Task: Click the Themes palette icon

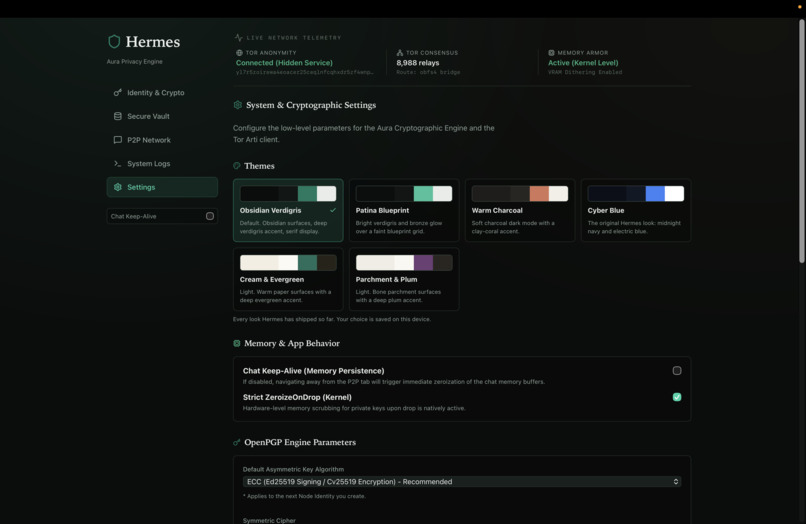Action: (x=236, y=166)
